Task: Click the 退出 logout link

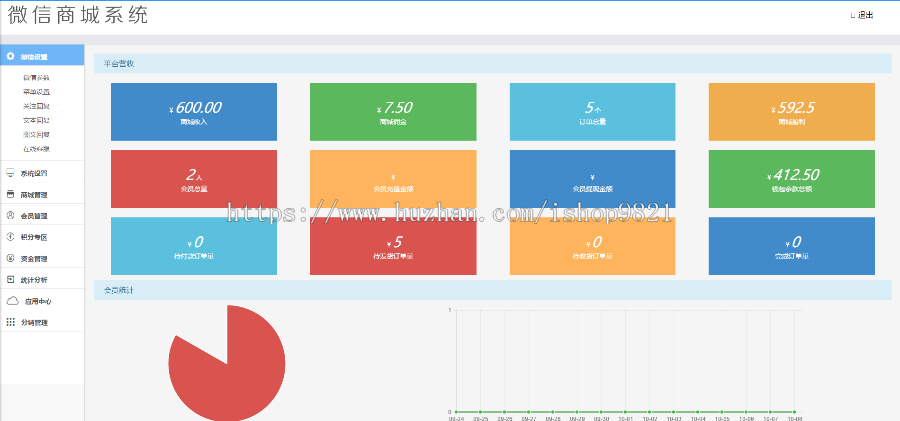Action: pyautogui.click(x=862, y=16)
